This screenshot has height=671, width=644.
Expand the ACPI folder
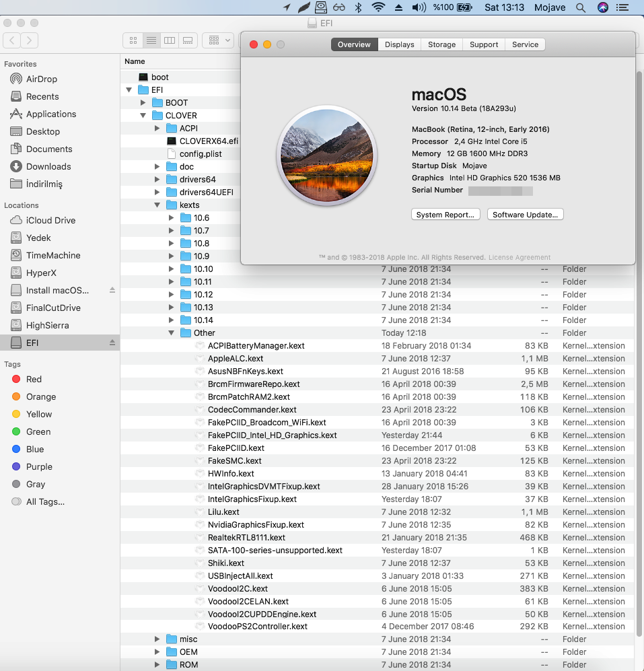[x=157, y=129]
